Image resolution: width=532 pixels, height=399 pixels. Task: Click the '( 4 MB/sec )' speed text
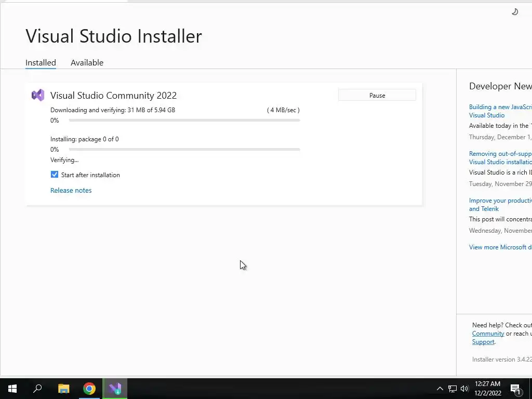pos(283,110)
